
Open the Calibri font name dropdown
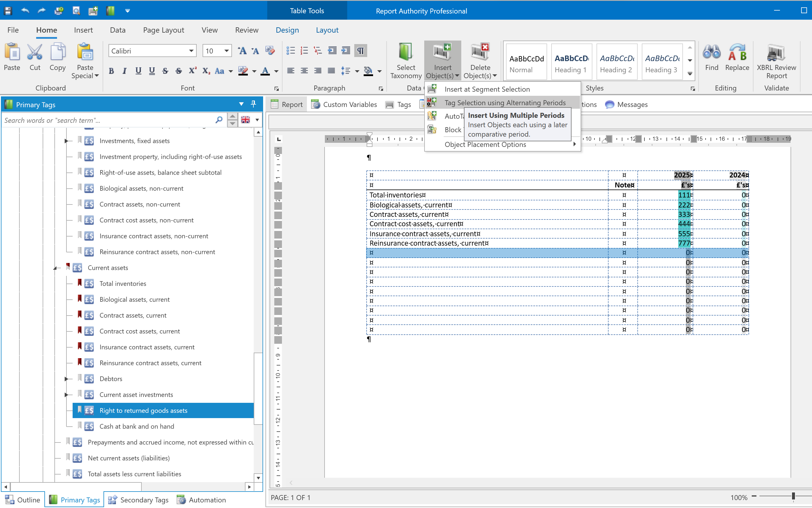191,51
